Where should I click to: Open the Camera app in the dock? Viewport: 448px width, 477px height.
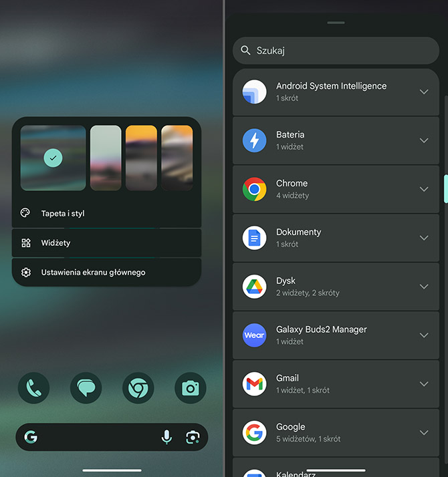(x=191, y=388)
